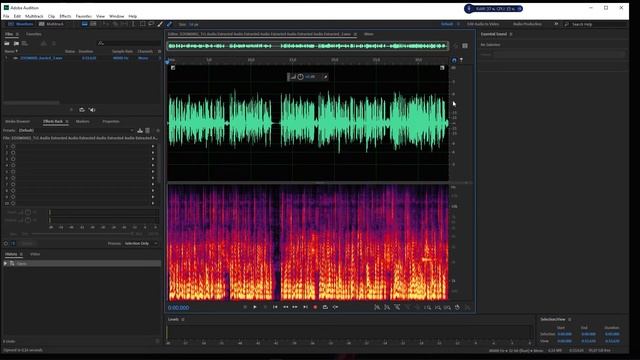This screenshot has width=640, height=360.
Task: Select the Time Selection tool
Action: point(133,24)
